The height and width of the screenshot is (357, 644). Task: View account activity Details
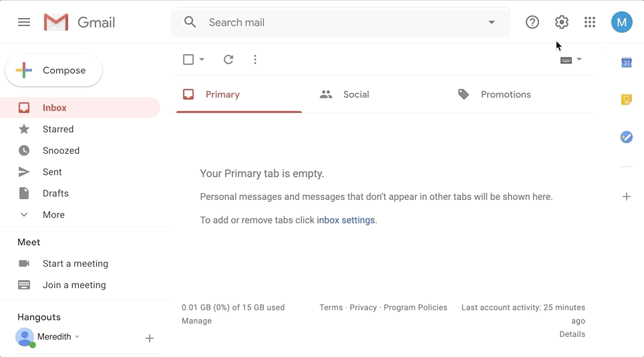(x=572, y=334)
